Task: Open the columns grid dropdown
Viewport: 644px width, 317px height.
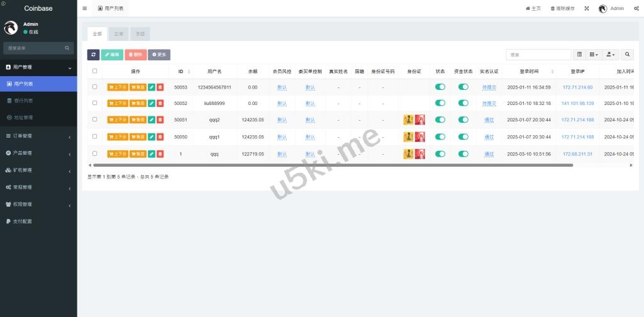Action: click(x=594, y=55)
